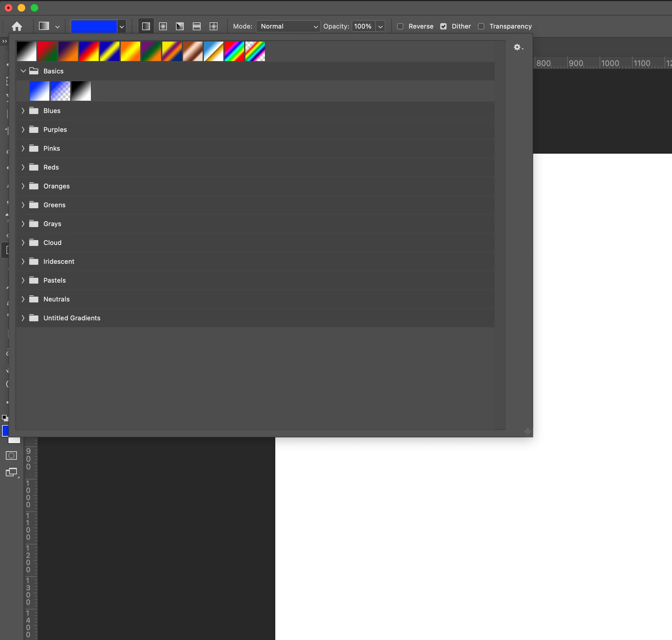Select the Diamond Gradient style icon
Screen dimensions: 672x640
tap(213, 26)
